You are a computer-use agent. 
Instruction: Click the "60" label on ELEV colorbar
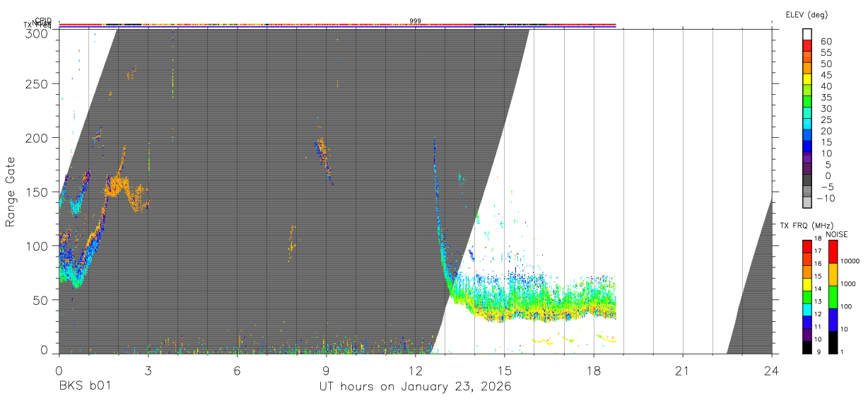[x=826, y=42]
